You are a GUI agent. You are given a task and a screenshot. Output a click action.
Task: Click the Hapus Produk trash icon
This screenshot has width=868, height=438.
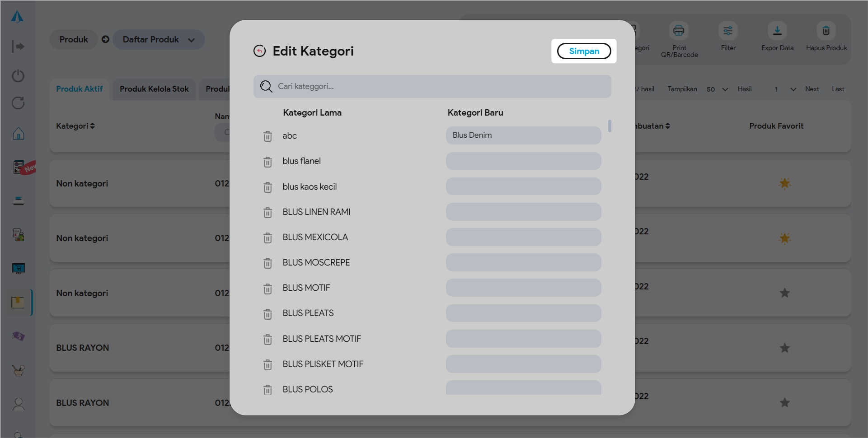pyautogui.click(x=826, y=31)
